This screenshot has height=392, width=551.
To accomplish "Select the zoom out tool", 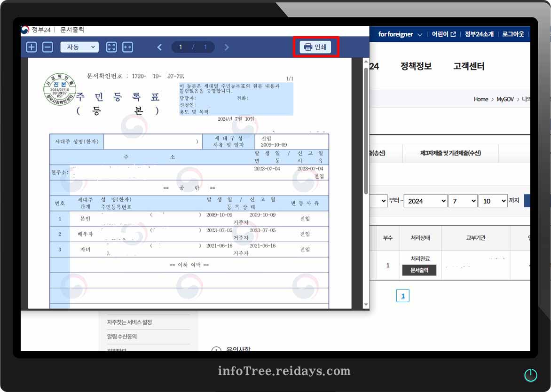I will pos(47,47).
